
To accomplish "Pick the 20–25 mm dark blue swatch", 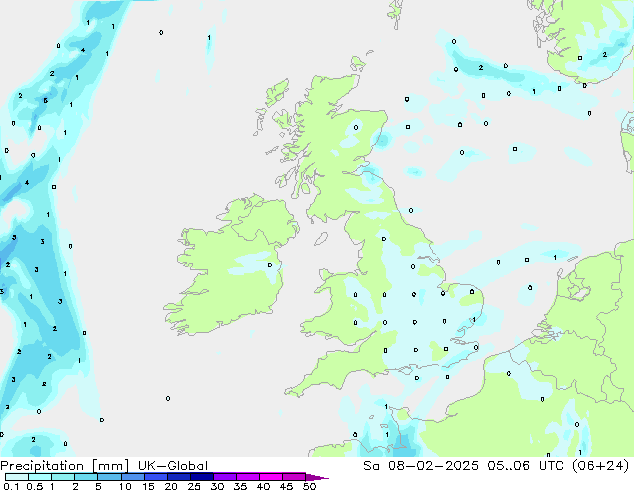I will (179, 477).
